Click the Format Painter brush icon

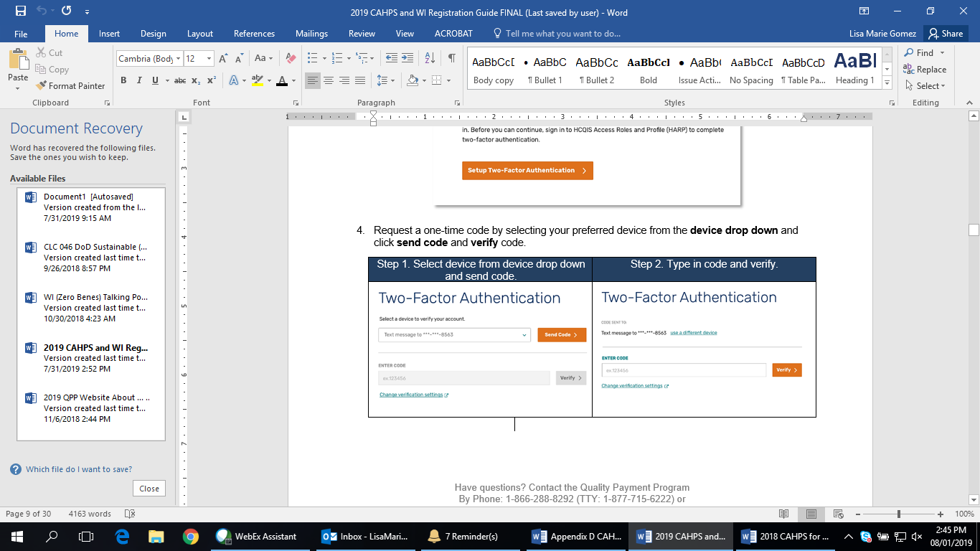42,86
